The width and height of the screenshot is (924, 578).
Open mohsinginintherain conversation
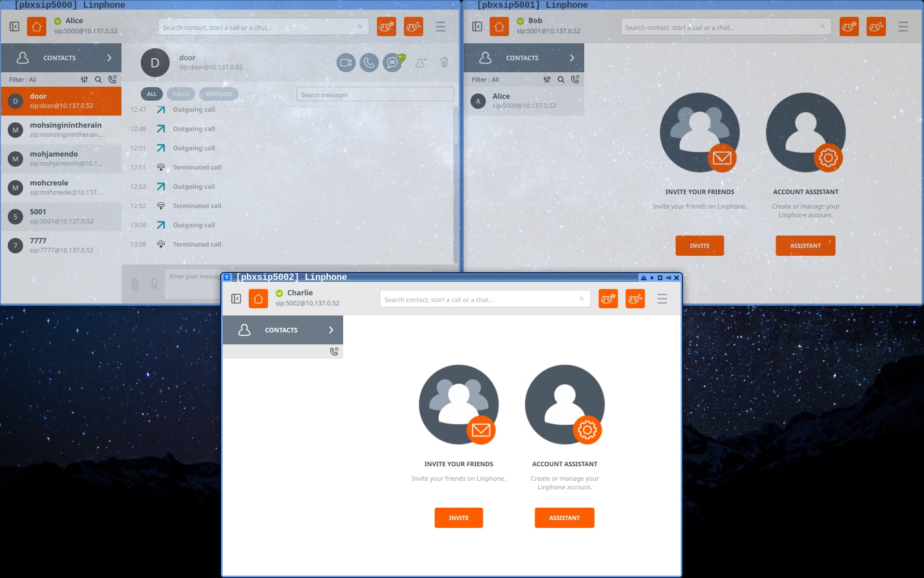tap(61, 130)
